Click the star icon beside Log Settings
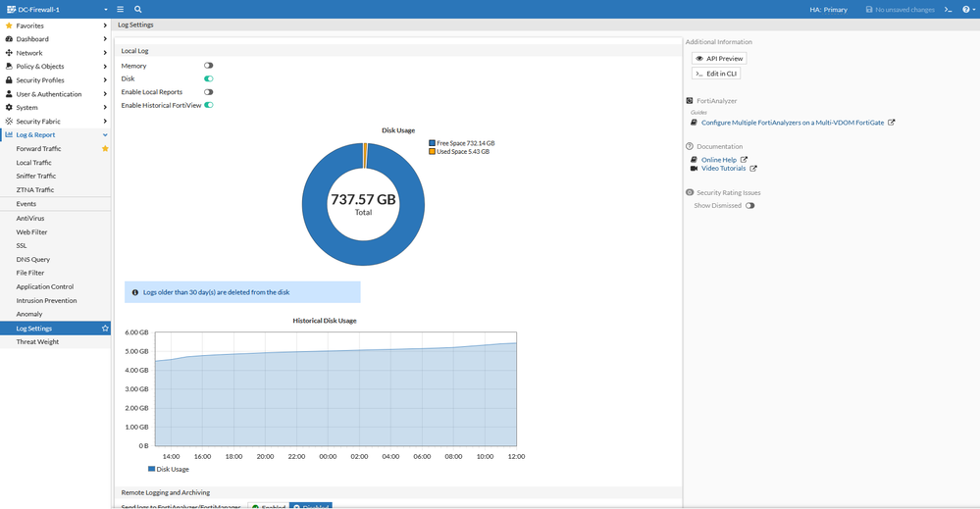Viewport: 980px width, 509px height. 105,329
